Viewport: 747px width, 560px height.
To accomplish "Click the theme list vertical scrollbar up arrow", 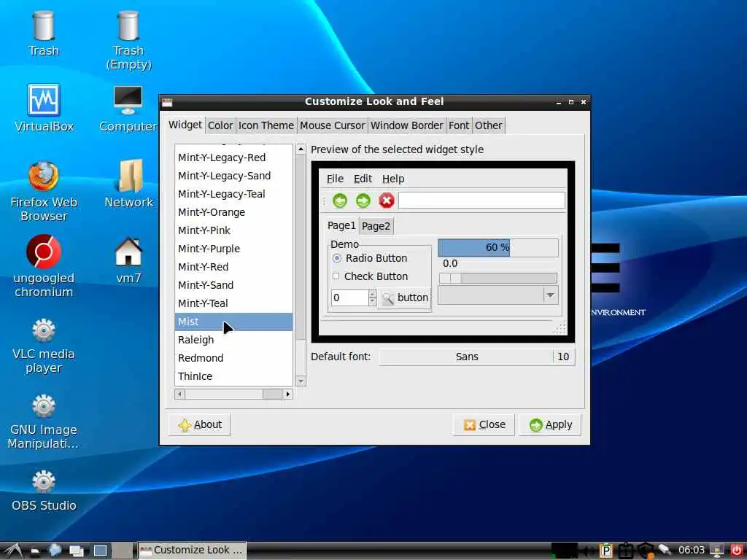I will tap(301, 149).
